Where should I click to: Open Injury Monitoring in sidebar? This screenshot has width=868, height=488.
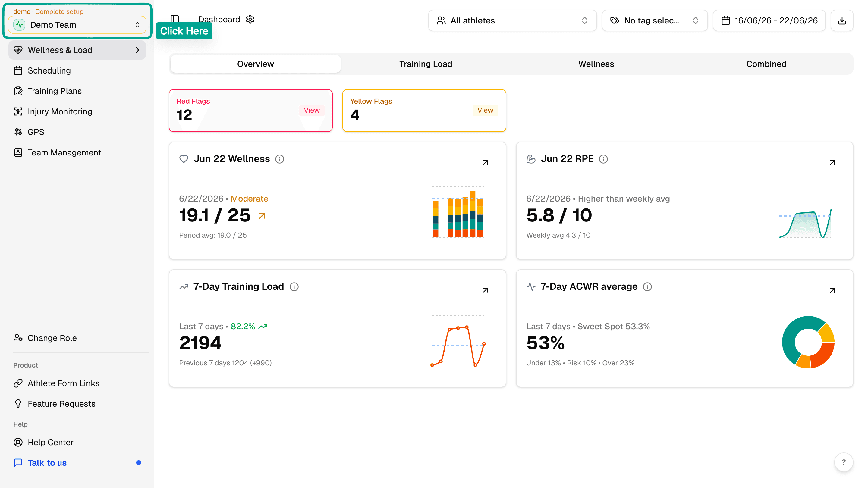click(77, 111)
